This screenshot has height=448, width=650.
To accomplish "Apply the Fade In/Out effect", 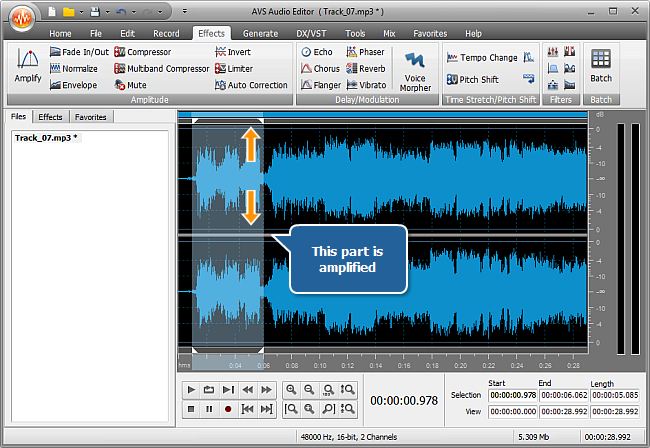I will pyautogui.click(x=79, y=52).
